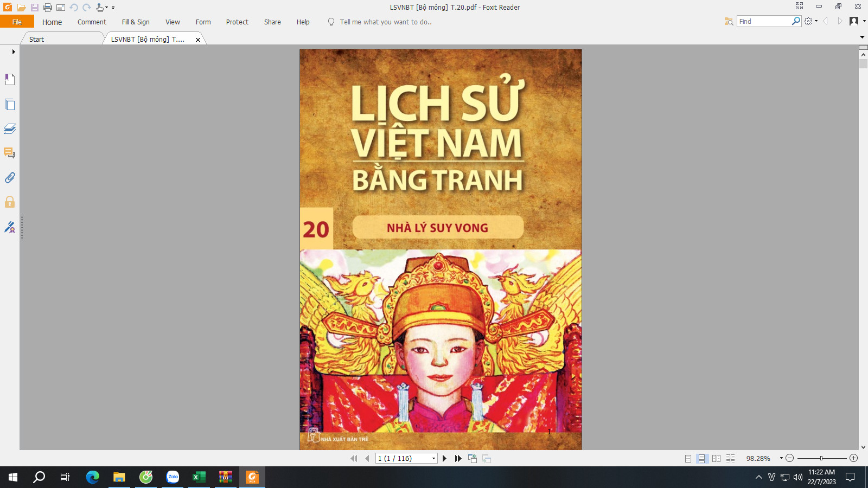Go to the first page
This screenshot has width=868, height=488.
[x=354, y=459]
